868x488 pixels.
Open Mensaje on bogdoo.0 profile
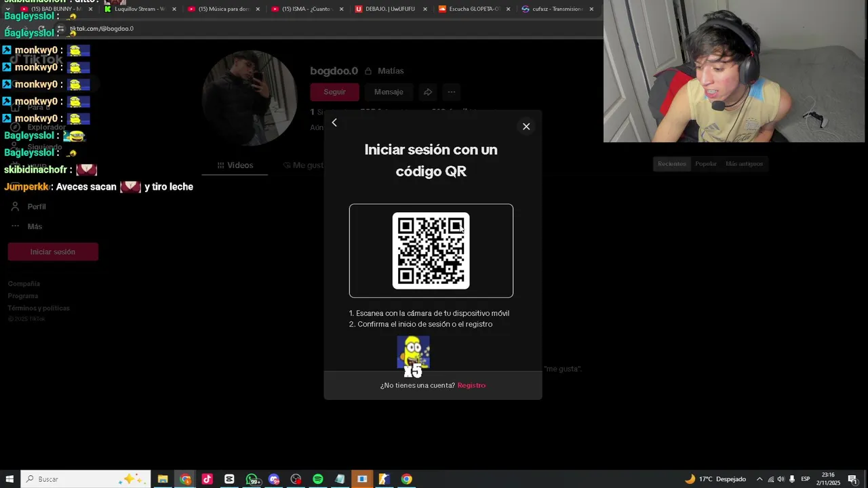(389, 91)
